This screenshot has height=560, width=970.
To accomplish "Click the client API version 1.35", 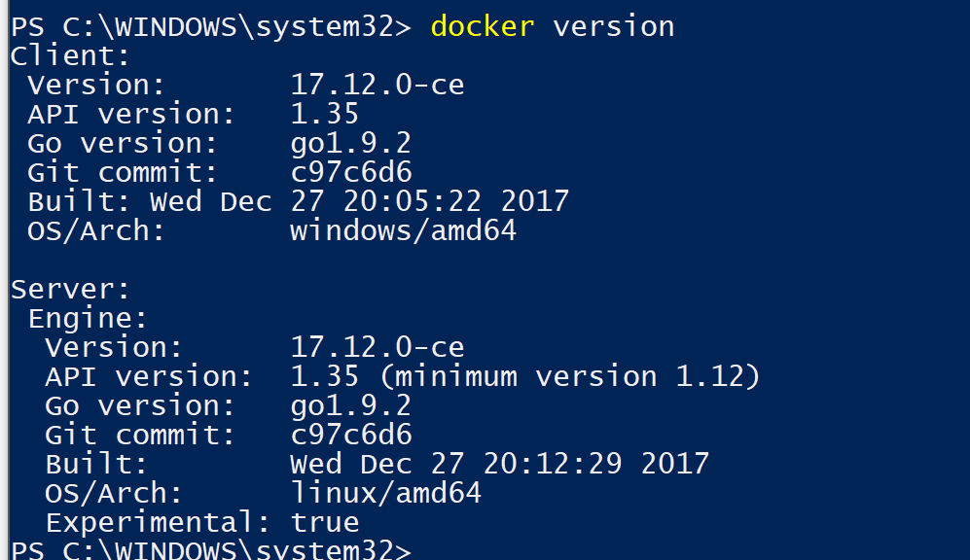I will pos(325,114).
